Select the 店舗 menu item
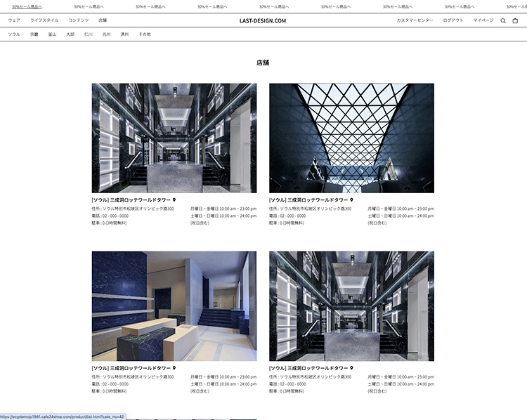The width and height of the screenshot is (527, 420). (x=103, y=20)
